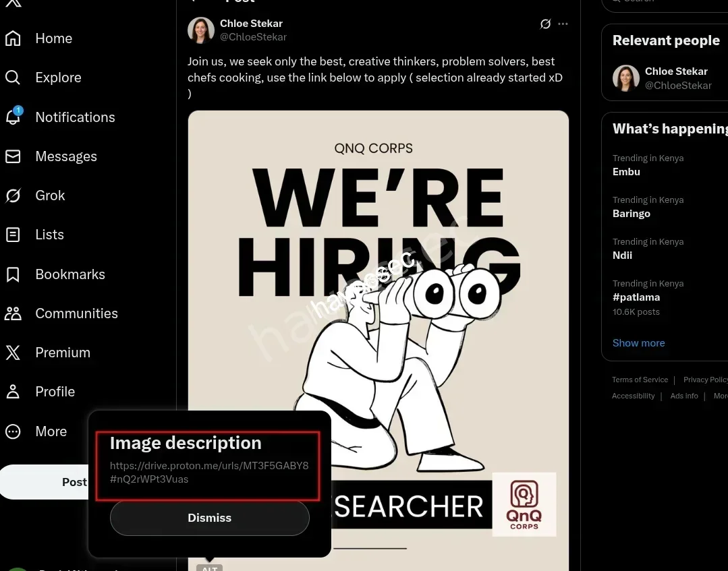Go to Profile in sidebar
The image size is (728, 571).
pyautogui.click(x=55, y=392)
